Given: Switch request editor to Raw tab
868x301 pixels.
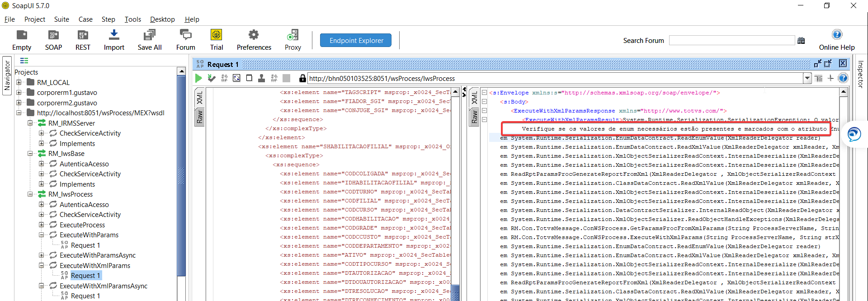Looking at the screenshot, I should coord(199,117).
